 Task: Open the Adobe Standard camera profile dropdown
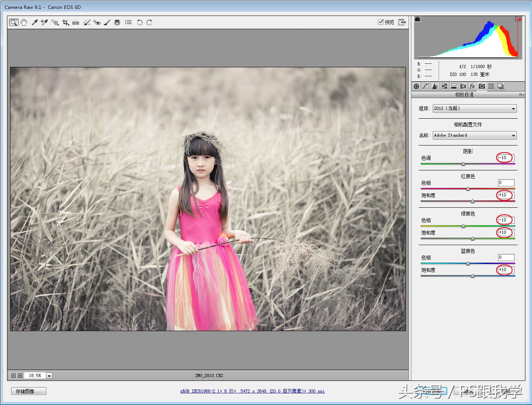click(474, 135)
